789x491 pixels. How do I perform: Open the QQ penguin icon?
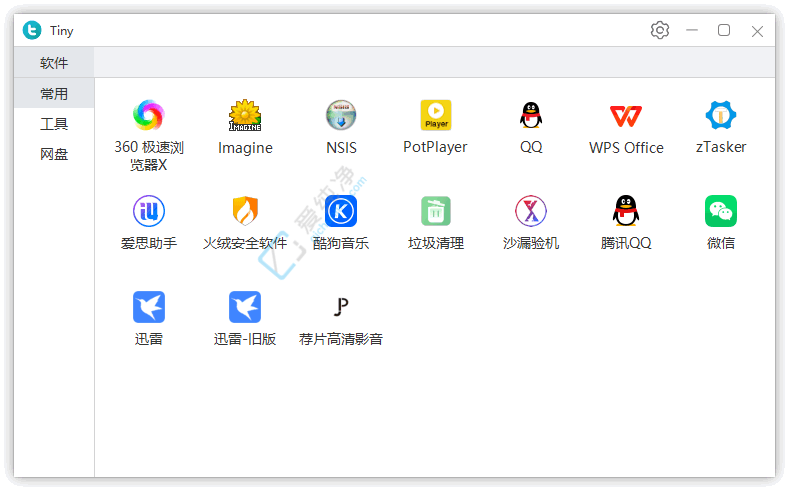tap(531, 115)
